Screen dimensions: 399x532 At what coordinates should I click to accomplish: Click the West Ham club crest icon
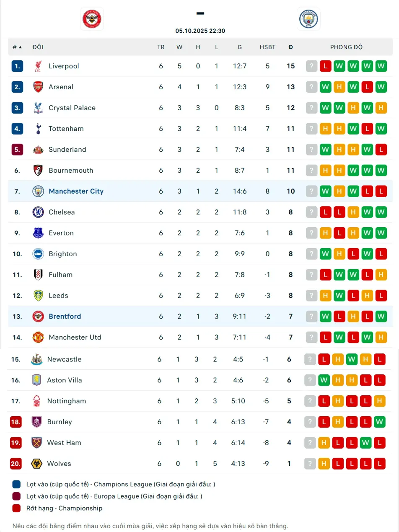[x=36, y=443]
